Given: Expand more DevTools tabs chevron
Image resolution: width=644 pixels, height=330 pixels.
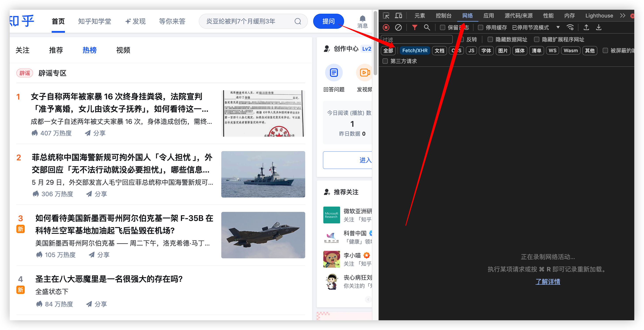Looking at the screenshot, I should click(623, 15).
